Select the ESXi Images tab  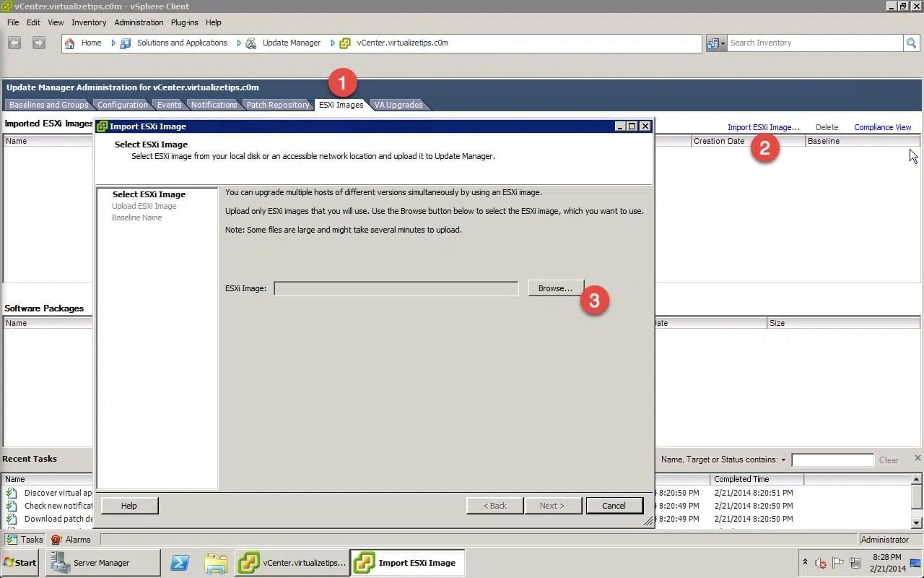coord(341,105)
